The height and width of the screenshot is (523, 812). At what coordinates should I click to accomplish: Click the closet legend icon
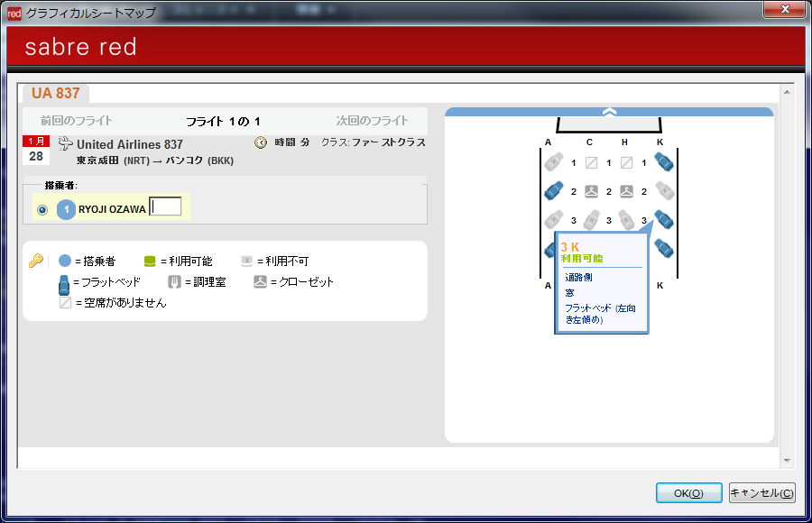pyautogui.click(x=260, y=281)
